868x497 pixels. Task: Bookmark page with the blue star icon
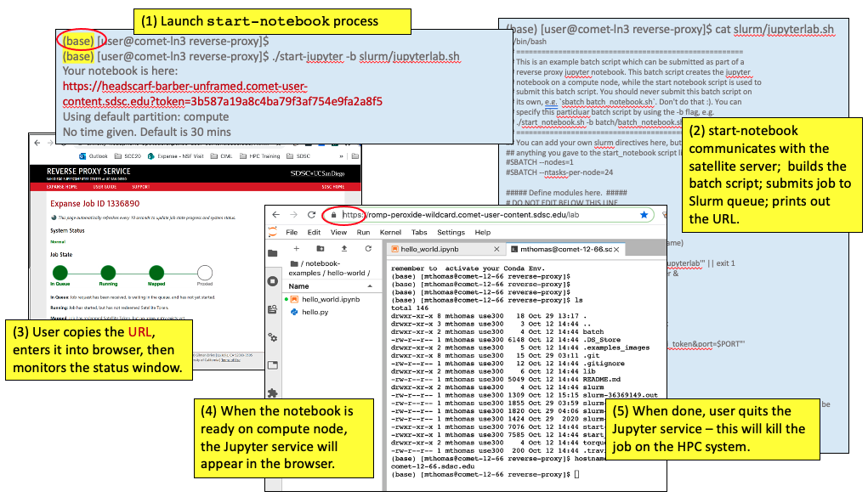(x=644, y=215)
